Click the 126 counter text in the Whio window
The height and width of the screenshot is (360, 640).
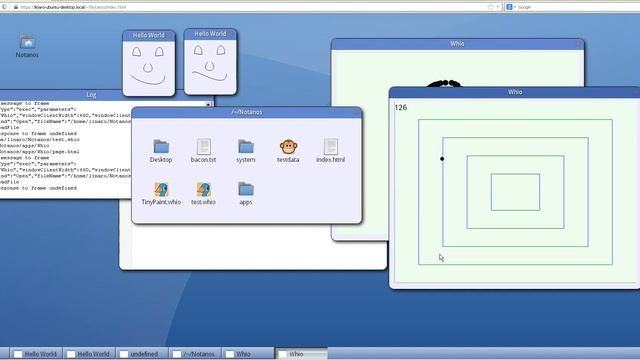(401, 107)
